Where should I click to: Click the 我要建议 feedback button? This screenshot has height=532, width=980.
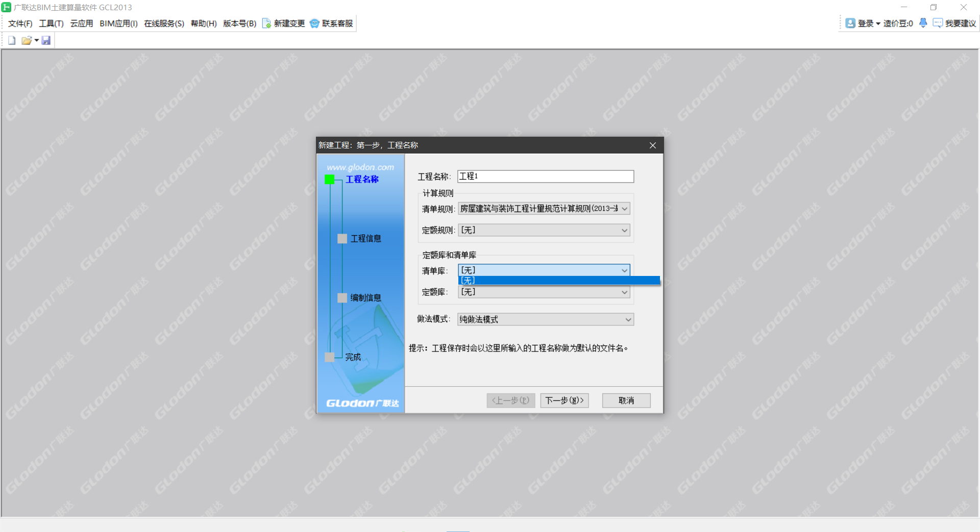[x=954, y=23]
